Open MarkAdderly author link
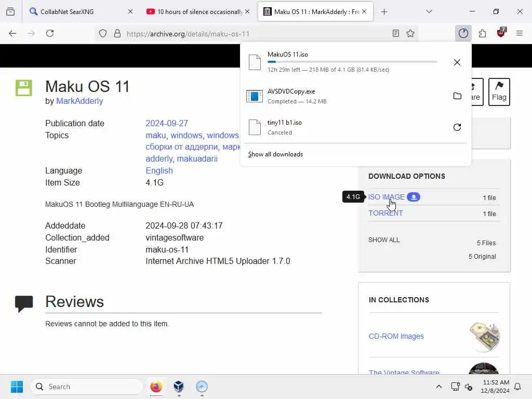Image resolution: width=532 pixels, height=399 pixels. 79,101
